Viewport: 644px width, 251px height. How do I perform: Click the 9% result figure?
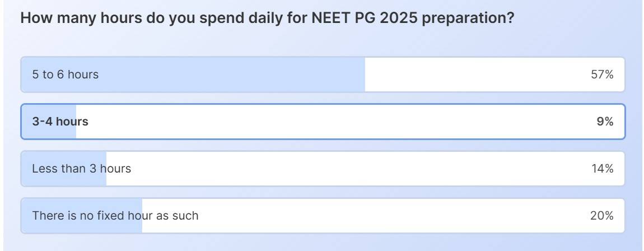[x=605, y=122]
